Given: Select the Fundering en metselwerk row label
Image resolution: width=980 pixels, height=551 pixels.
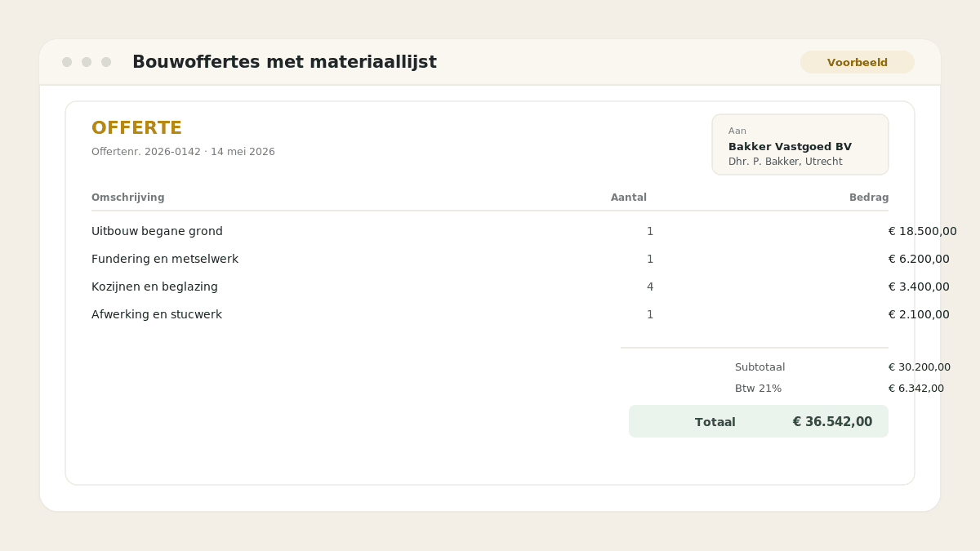Looking at the screenshot, I should click(165, 259).
